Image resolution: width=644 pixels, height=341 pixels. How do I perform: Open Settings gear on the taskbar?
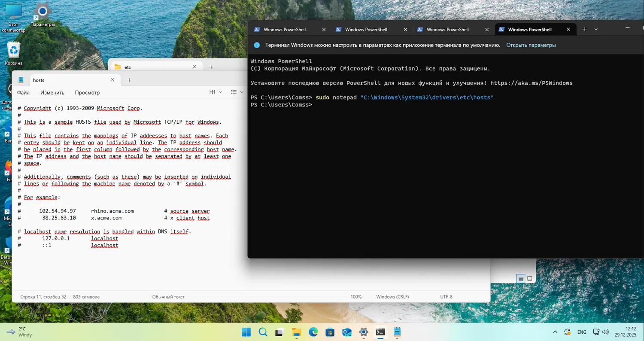tap(364, 332)
